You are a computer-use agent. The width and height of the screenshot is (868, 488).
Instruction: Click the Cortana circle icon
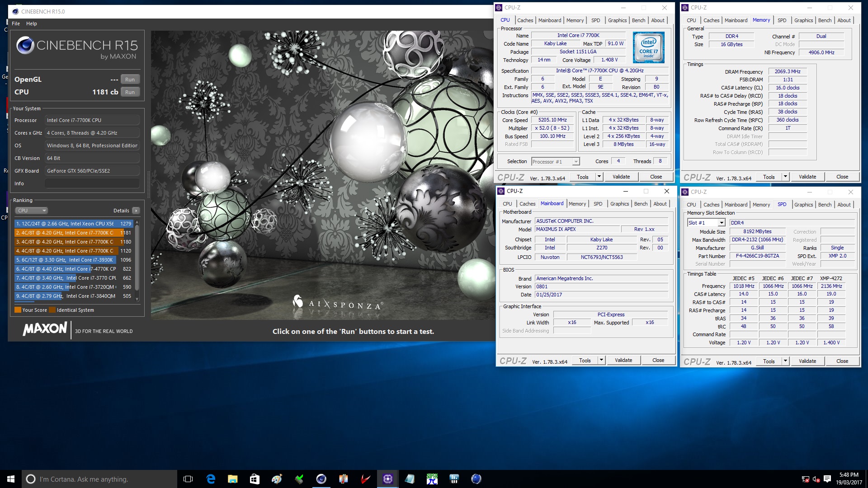pos(31,479)
